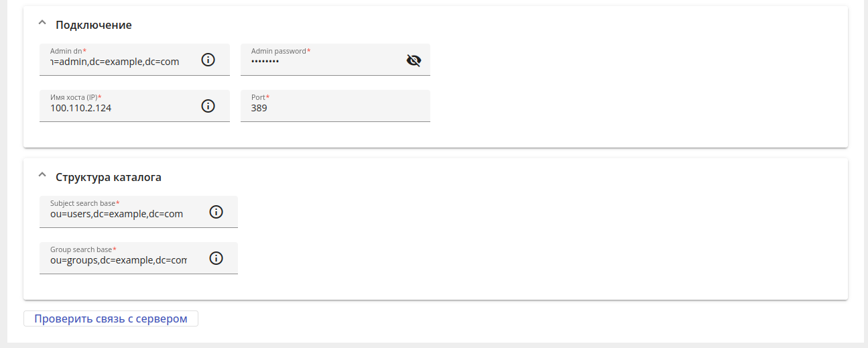Click the 100.110.2.124 host value
The image size is (868, 348).
pyautogui.click(x=81, y=107)
